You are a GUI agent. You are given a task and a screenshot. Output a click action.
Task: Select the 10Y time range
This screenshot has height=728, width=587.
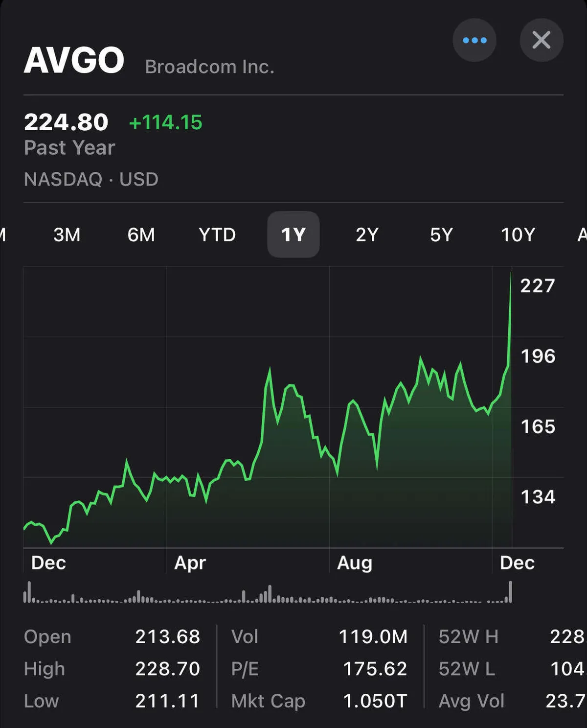(518, 235)
